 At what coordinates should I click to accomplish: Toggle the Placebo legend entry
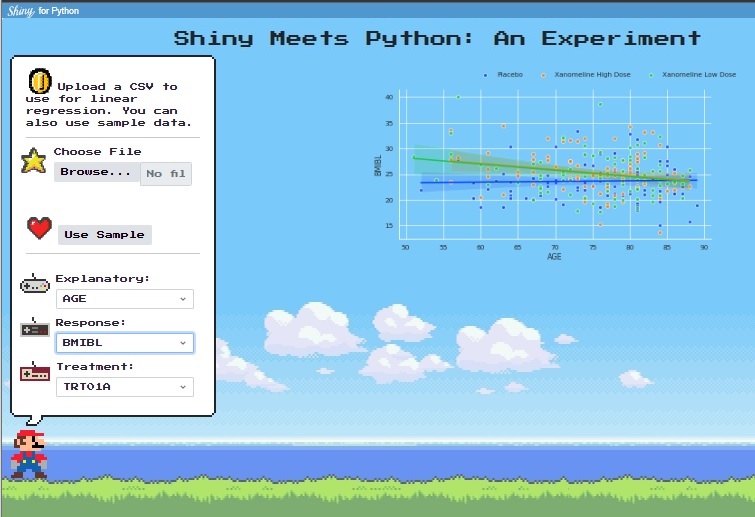[504, 75]
